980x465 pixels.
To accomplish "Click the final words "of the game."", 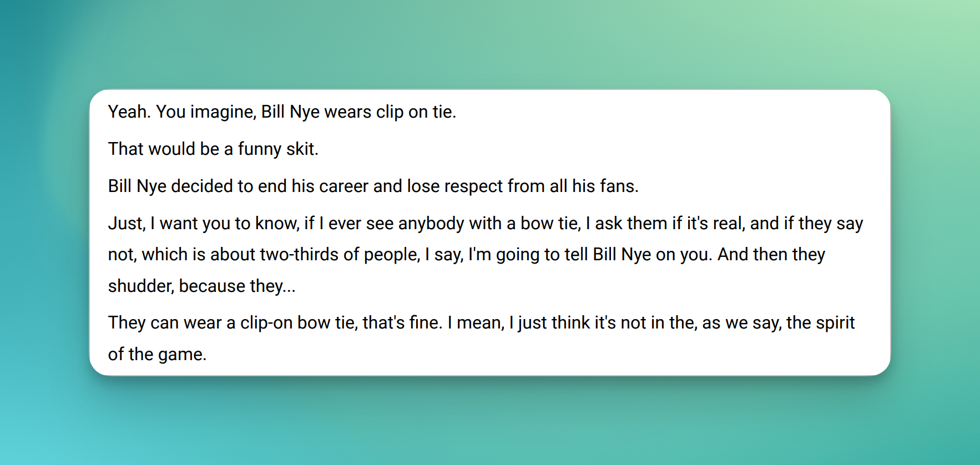I will 157,355.
